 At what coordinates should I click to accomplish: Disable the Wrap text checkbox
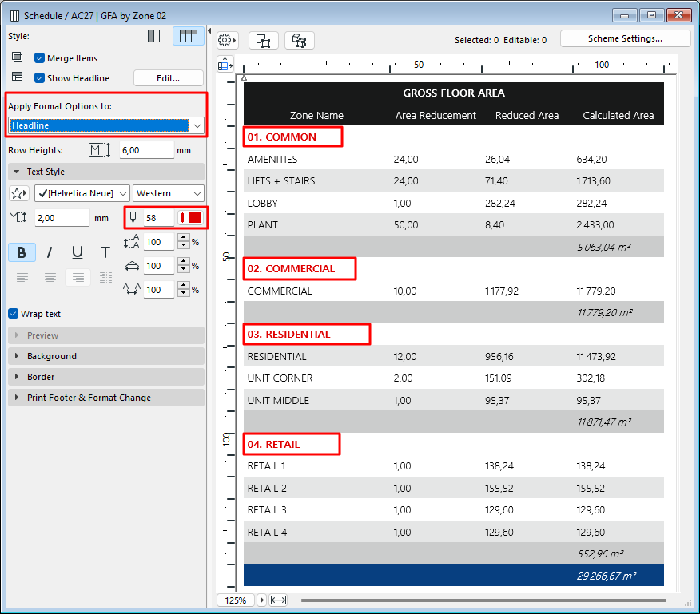pyautogui.click(x=13, y=314)
